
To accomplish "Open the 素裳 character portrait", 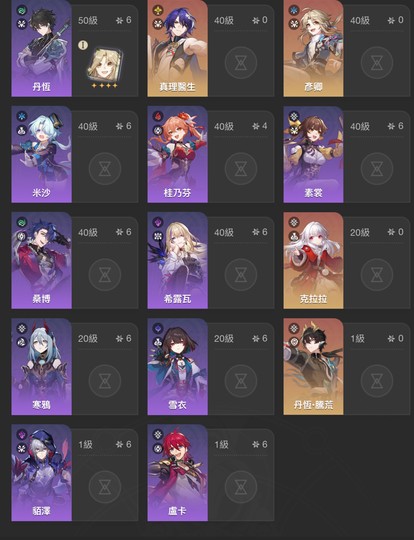I will (x=313, y=154).
